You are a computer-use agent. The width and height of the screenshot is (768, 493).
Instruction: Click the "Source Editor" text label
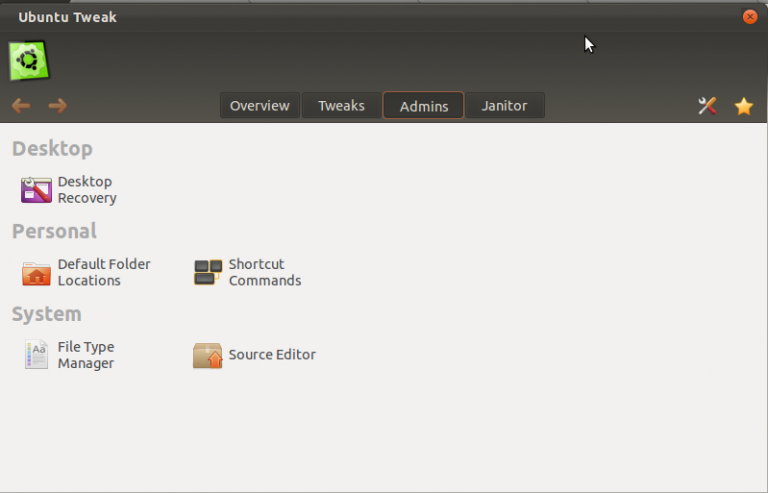272,355
